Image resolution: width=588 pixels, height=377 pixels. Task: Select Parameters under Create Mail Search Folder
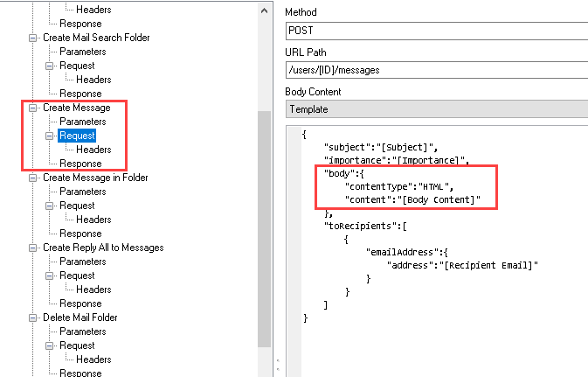(x=82, y=52)
